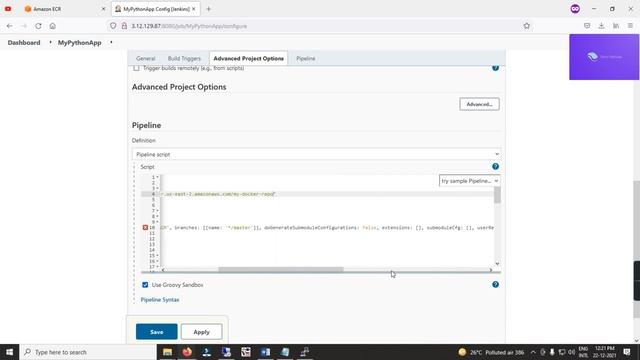
Task: Save the pipeline configuration
Action: (x=157, y=332)
